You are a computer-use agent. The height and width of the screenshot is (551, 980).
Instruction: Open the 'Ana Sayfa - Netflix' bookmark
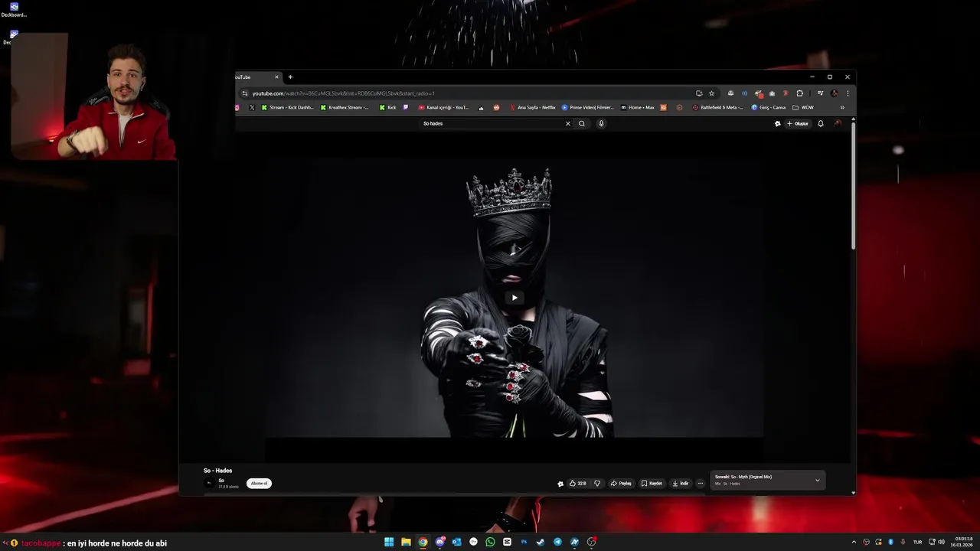pos(531,108)
